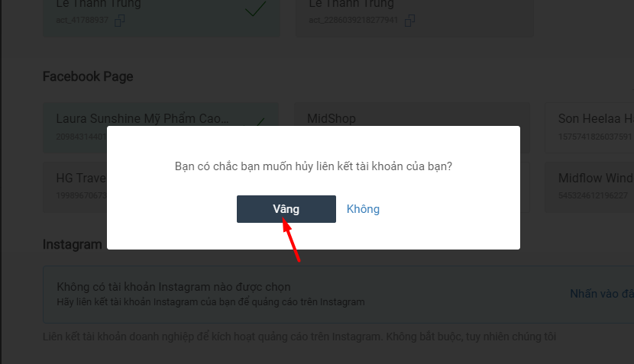
Task: Copy the act_2286039218277941 account ID
Action: coord(409,20)
